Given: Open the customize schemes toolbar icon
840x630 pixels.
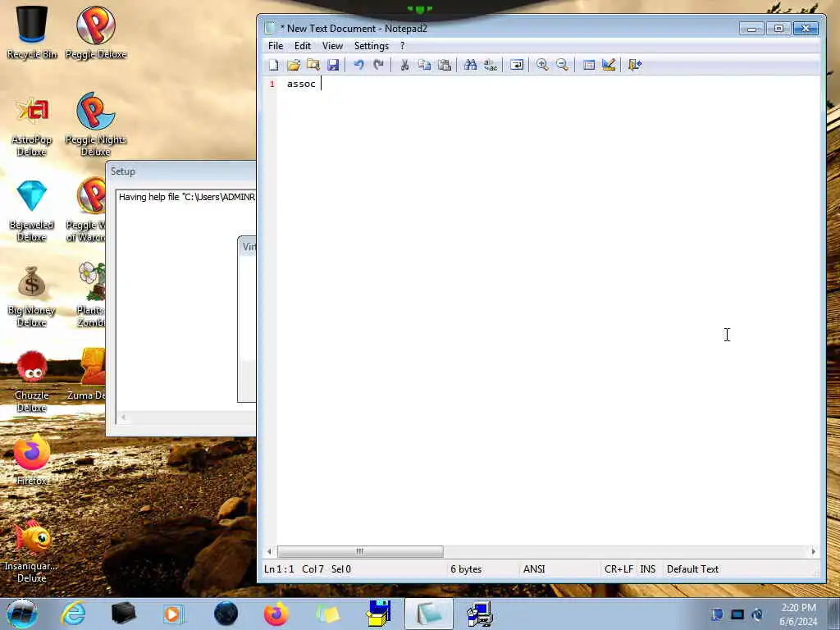Looking at the screenshot, I should (x=608, y=65).
